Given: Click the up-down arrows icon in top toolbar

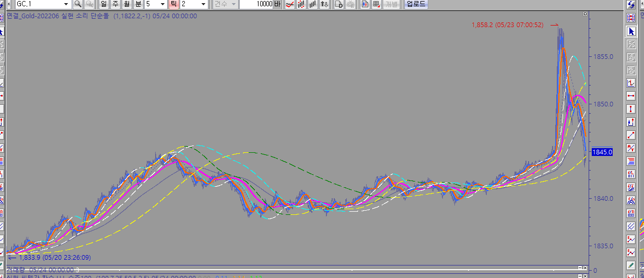Looking at the screenshot, I should (324, 4).
